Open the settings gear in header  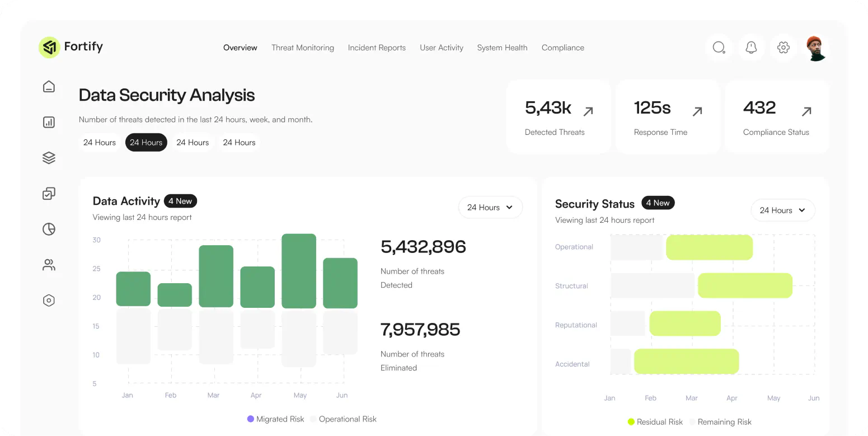(x=783, y=48)
